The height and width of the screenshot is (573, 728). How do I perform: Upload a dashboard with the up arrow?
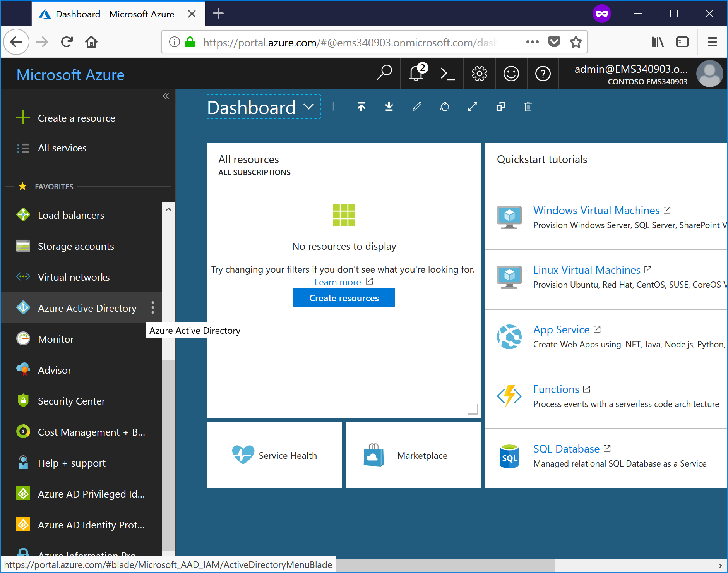coord(361,106)
